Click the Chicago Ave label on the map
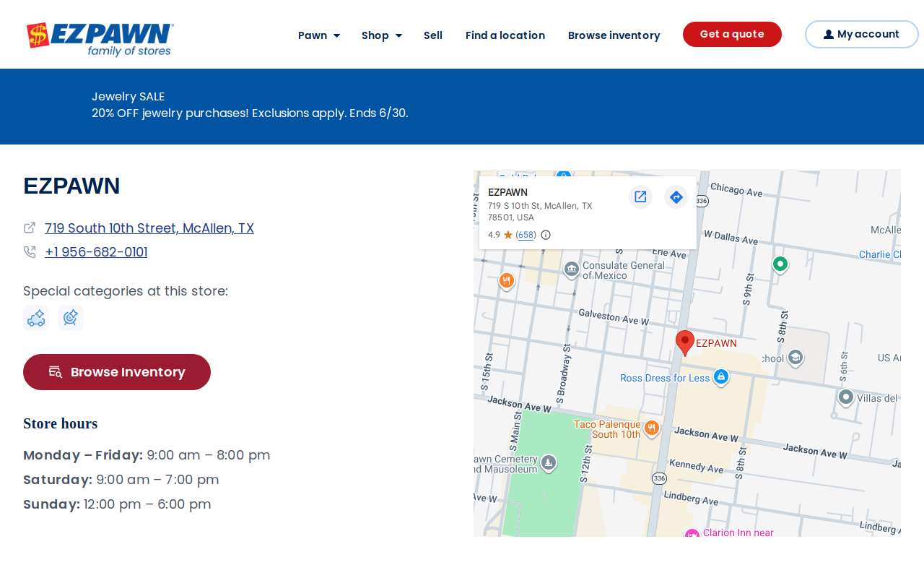The width and height of the screenshot is (924, 578). [x=736, y=190]
